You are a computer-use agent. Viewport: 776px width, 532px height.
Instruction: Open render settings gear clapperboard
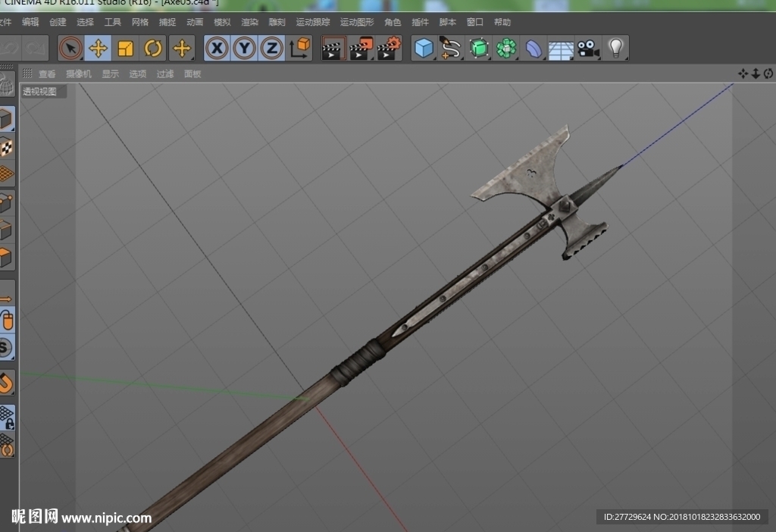(x=389, y=49)
